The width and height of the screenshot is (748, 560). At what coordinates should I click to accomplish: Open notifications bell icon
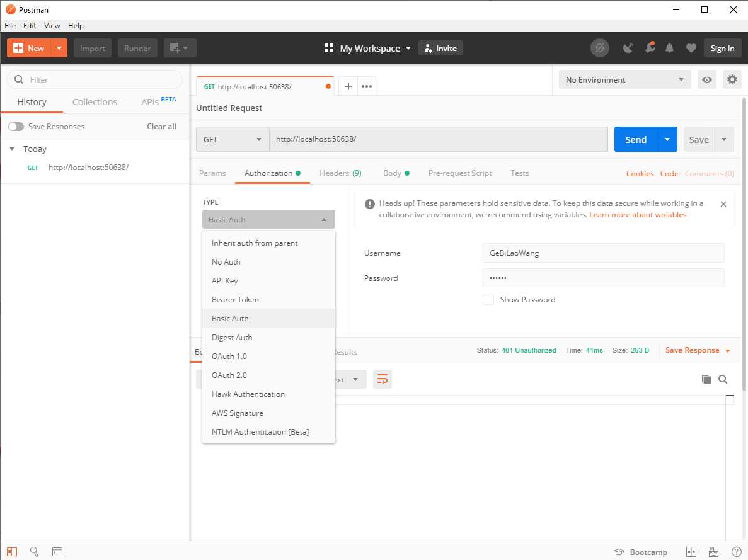click(669, 48)
